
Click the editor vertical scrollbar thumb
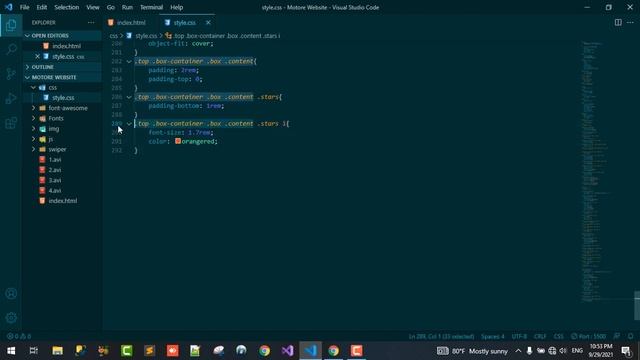[x=637, y=305]
